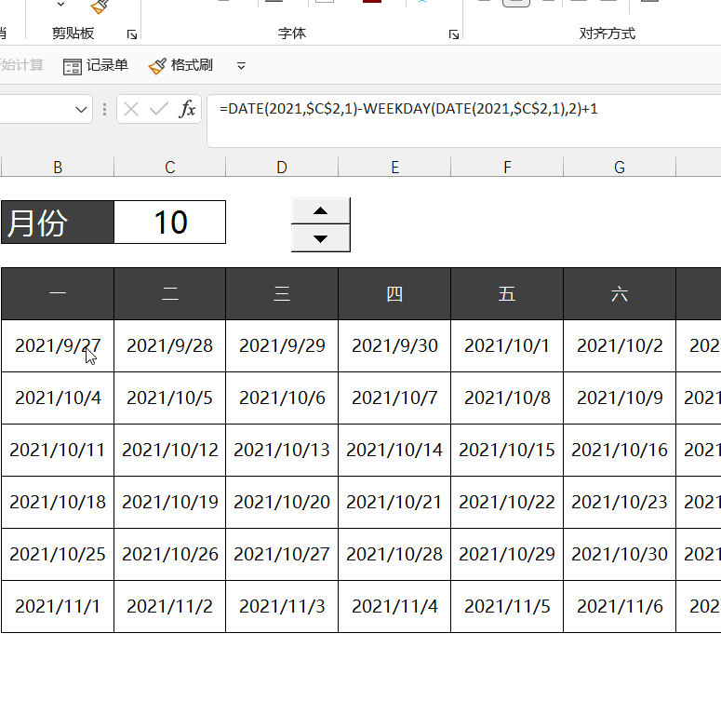
Task: Select the header cell 三
Action: [282, 294]
